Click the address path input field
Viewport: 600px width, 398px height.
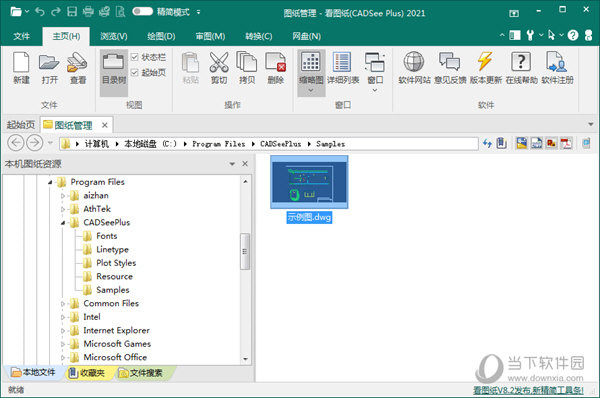tap(269, 144)
